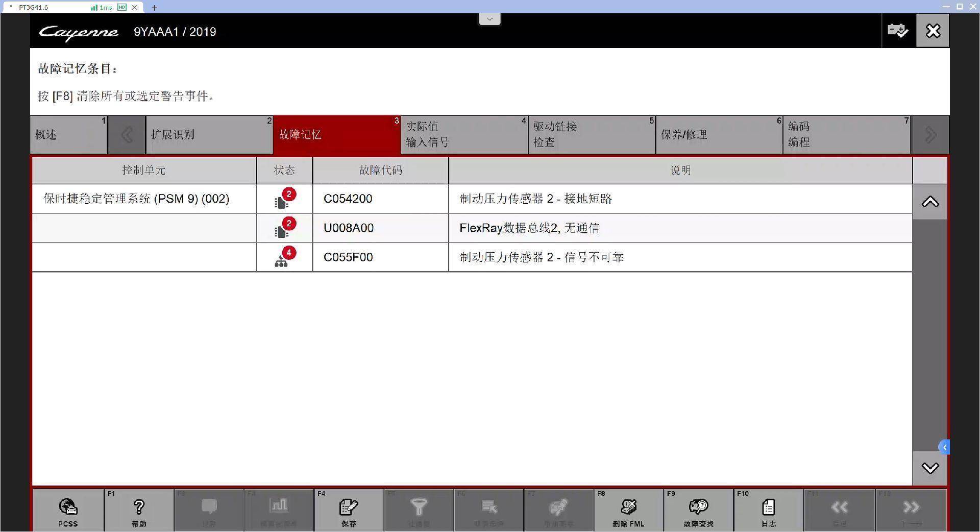This screenshot has width=980, height=532.
Task: Open a new tab with plus button
Action: point(154,8)
